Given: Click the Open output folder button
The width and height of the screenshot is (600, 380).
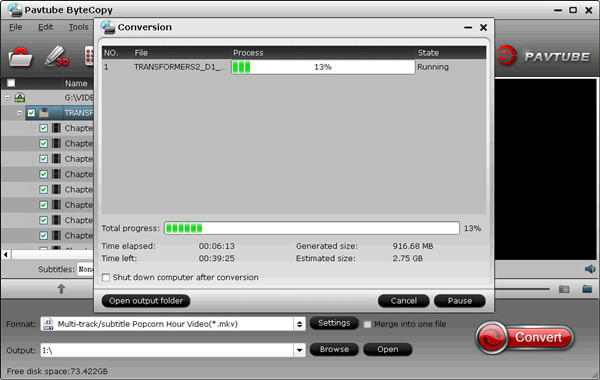Looking at the screenshot, I should [x=146, y=301].
